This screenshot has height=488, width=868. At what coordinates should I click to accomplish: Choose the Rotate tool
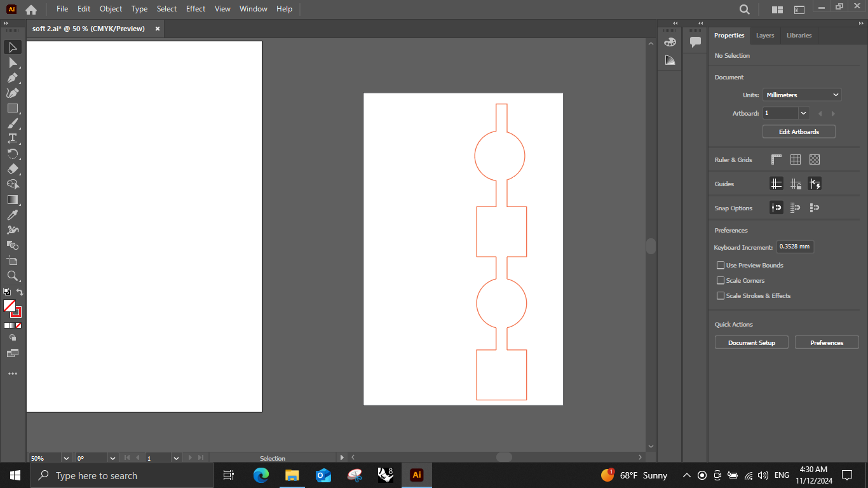(x=13, y=154)
